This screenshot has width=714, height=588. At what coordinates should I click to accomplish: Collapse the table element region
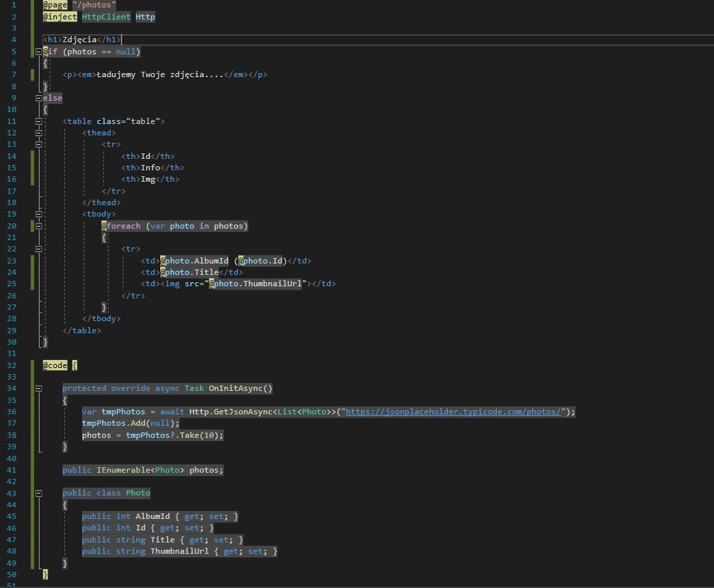click(39, 121)
